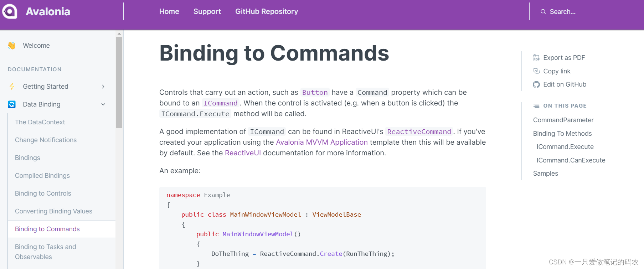Screen dimensions: 644x269
Task: Jump to Binding To Methods section
Action: pos(562,134)
